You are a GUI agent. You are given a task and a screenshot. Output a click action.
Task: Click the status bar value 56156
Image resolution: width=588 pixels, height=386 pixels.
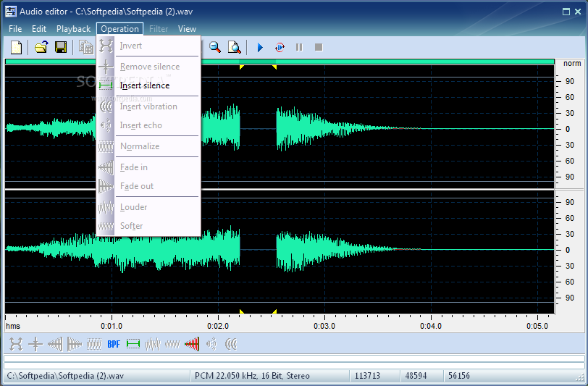click(x=459, y=376)
